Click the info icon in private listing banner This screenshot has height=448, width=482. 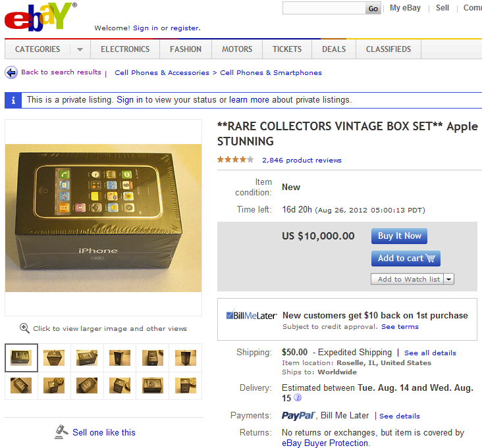(13, 100)
